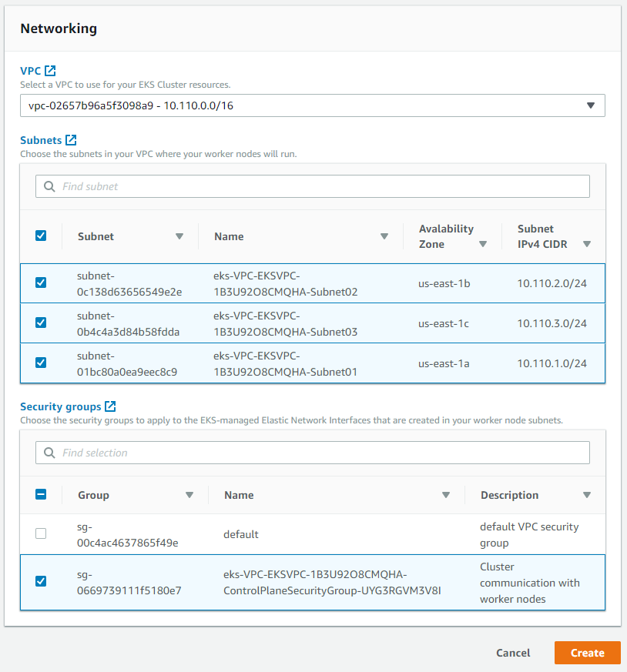Screen dimensions: 627x672
Task: Click the subnet search magnifier icon
Action: click(x=49, y=186)
